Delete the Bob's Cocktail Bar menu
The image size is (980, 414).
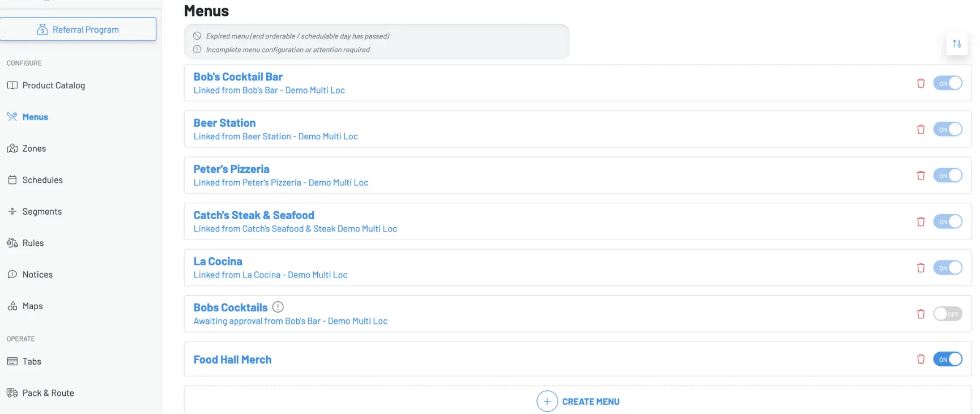pyautogui.click(x=921, y=83)
